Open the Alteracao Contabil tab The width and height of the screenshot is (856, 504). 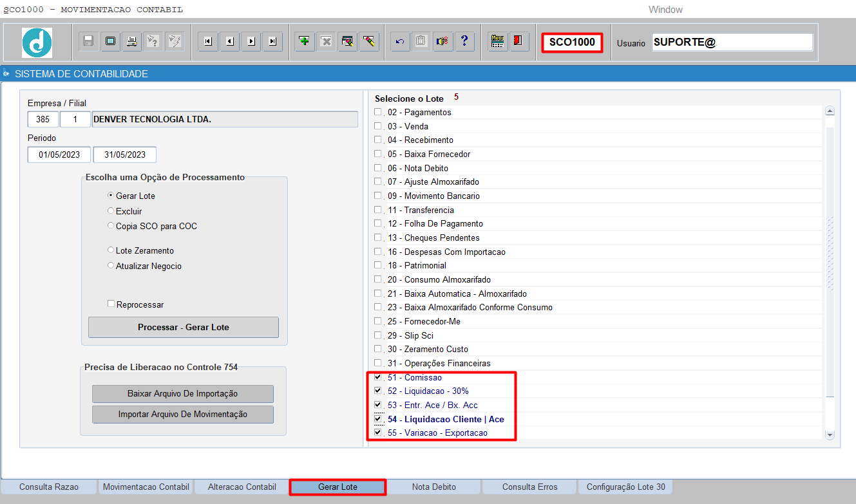242,487
